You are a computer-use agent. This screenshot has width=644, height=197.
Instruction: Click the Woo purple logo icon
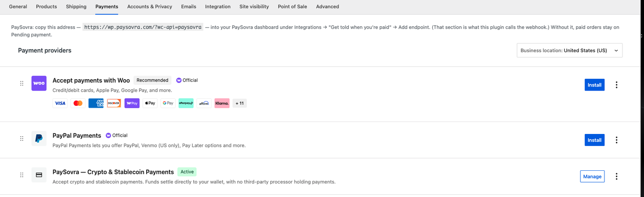point(39,83)
